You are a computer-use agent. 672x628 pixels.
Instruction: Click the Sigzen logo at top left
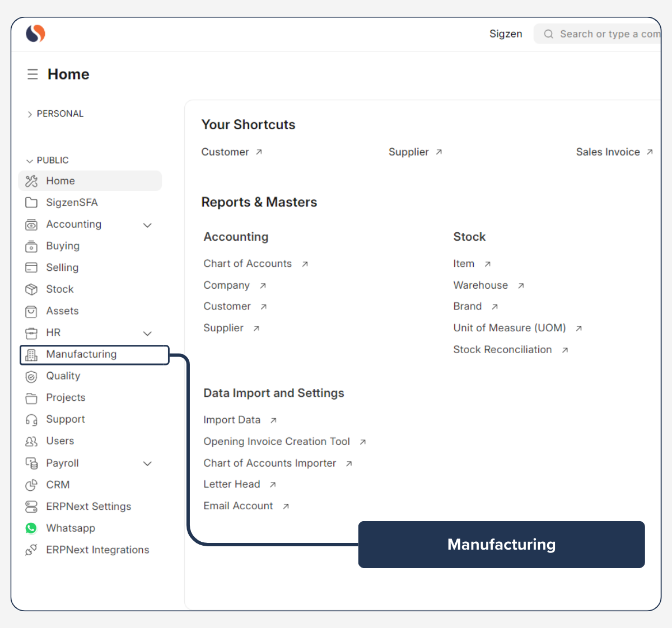click(35, 34)
